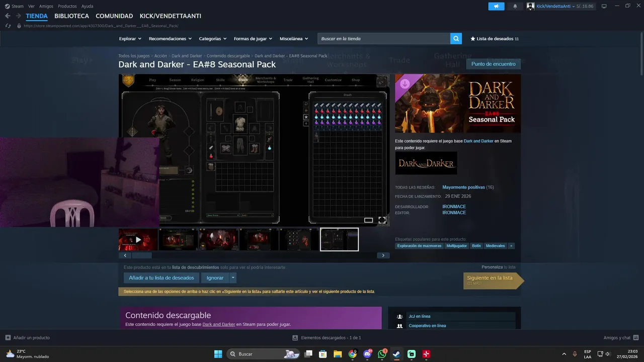Play the trailer video thumbnail
Viewport: 644px width, 362px height.
[x=138, y=239]
